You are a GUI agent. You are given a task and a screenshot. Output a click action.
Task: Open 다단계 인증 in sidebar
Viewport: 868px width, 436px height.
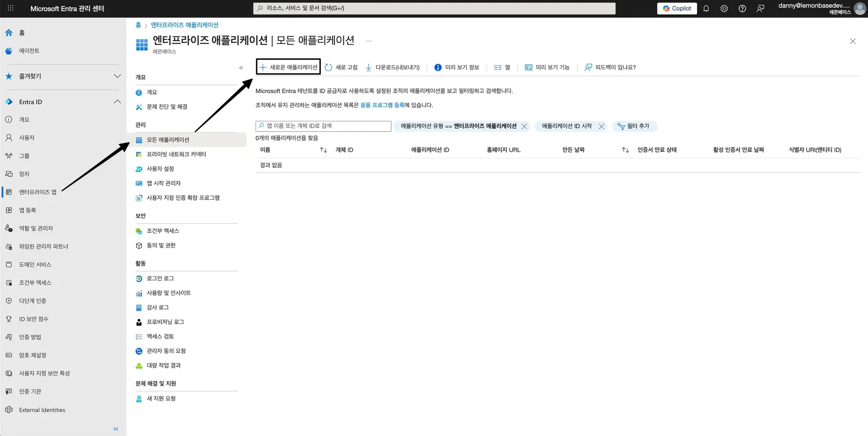click(32, 301)
